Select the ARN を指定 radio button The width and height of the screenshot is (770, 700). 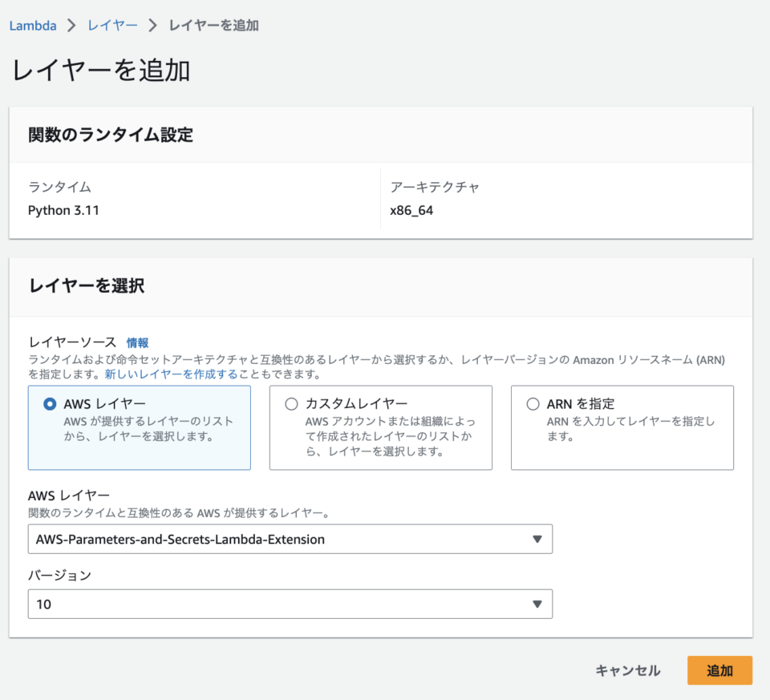pos(531,403)
